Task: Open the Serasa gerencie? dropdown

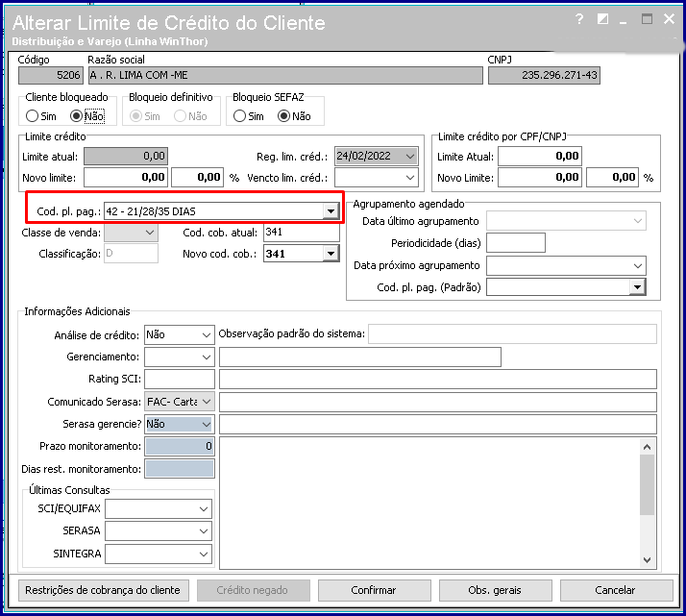Action: coord(206,424)
